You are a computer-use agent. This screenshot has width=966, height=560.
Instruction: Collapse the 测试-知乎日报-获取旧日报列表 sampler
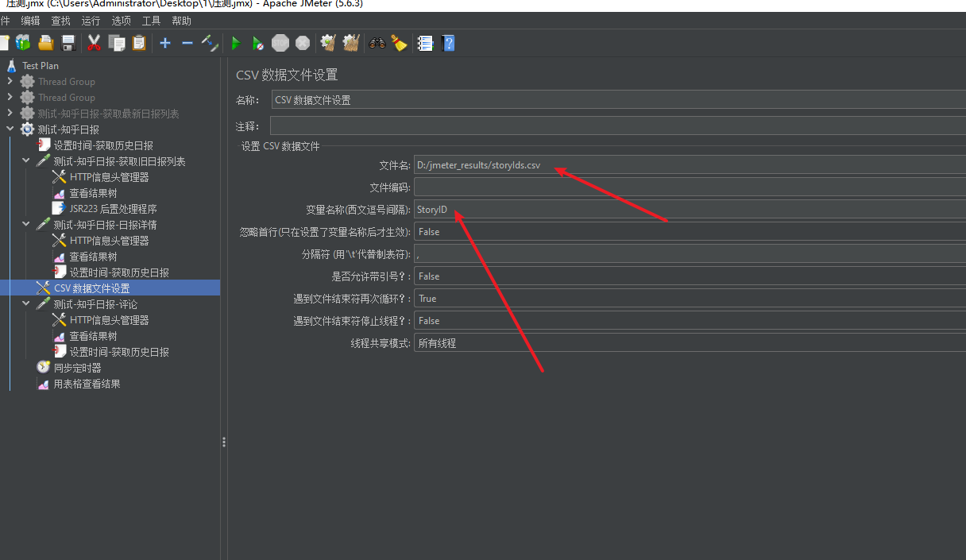tap(26, 160)
